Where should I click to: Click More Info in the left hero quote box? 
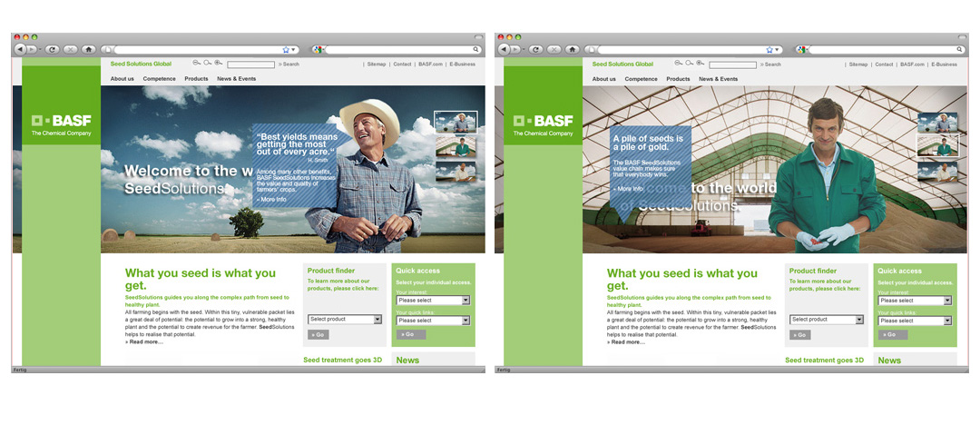coord(270,200)
